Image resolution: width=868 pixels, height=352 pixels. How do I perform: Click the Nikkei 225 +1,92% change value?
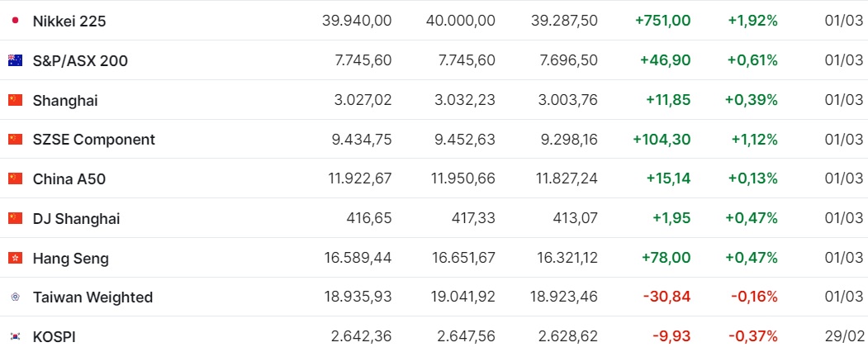(x=753, y=21)
